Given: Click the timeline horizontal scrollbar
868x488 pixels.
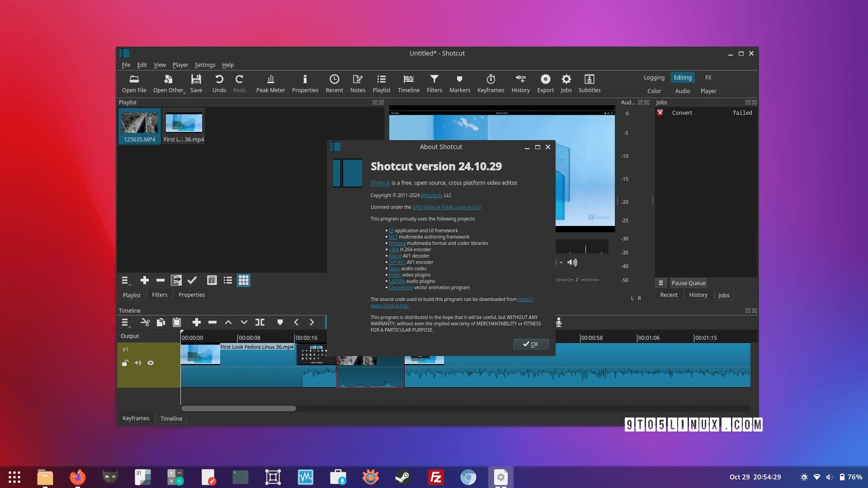Looking at the screenshot, I should [239, 408].
